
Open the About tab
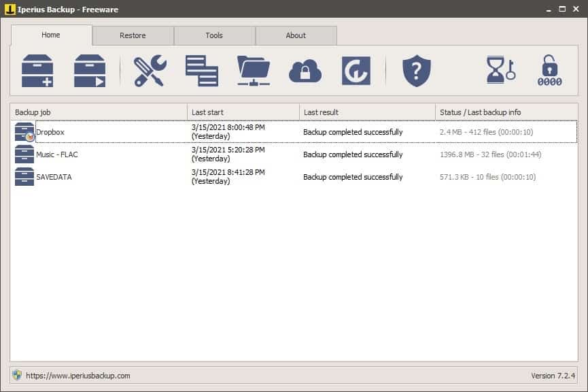pyautogui.click(x=296, y=35)
